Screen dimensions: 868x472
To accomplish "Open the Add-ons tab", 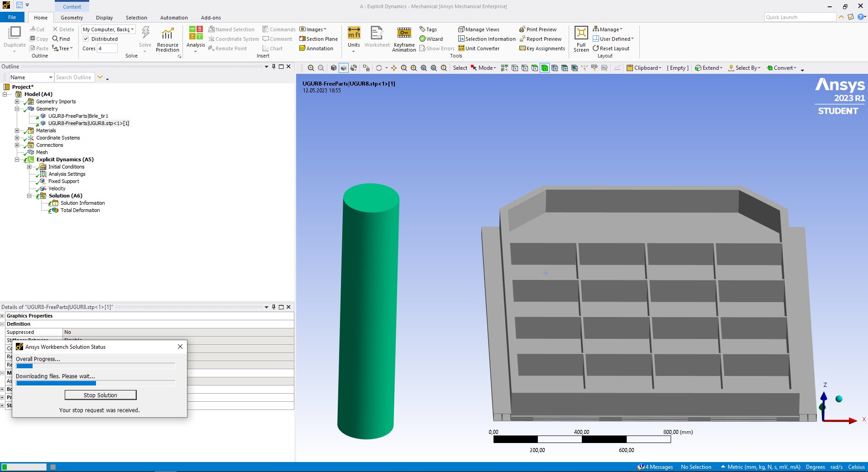I will (x=211, y=18).
